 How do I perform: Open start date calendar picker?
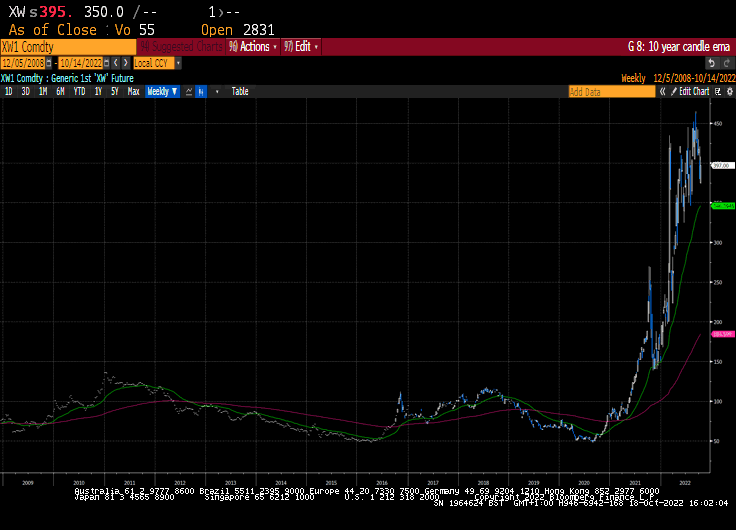click(x=49, y=63)
